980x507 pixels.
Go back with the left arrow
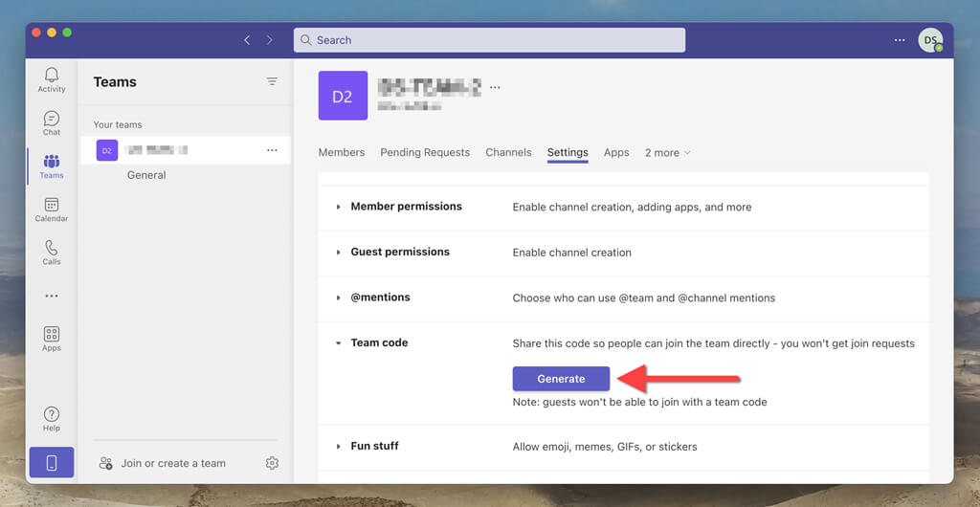(247, 40)
